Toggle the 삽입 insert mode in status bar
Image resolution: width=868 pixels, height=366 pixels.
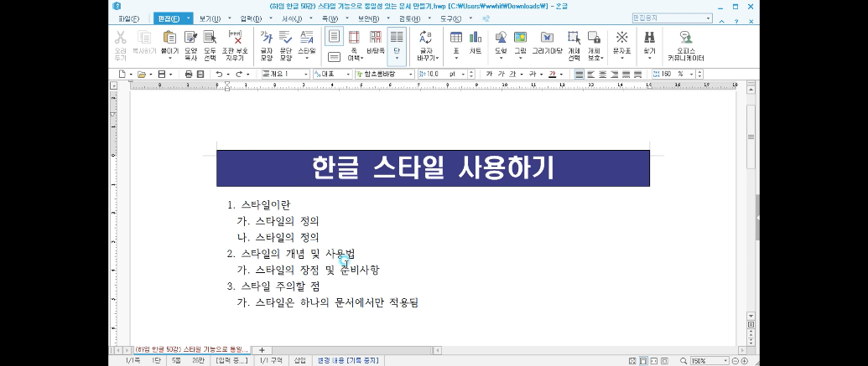(299, 360)
